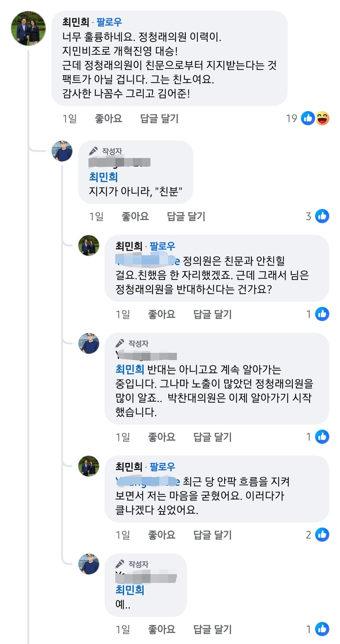Click the author pen icon above "반대는 아니고요" reply

[120, 343]
